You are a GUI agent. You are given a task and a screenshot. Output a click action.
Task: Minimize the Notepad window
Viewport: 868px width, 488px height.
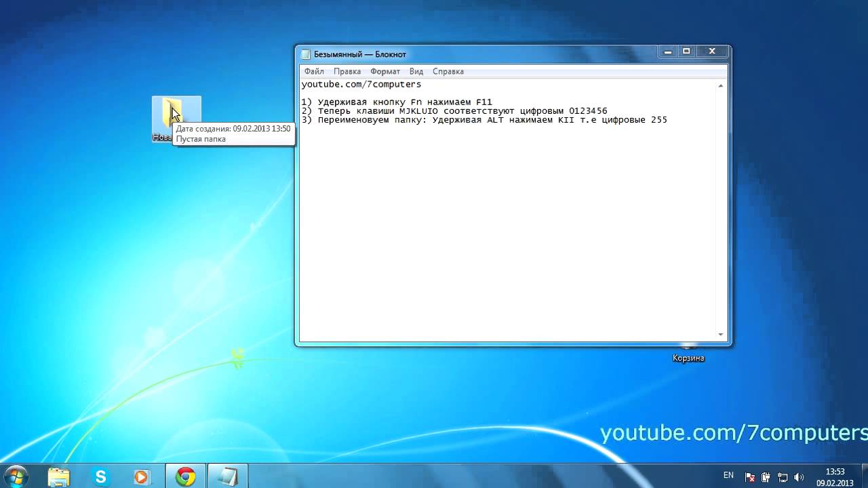tap(669, 52)
